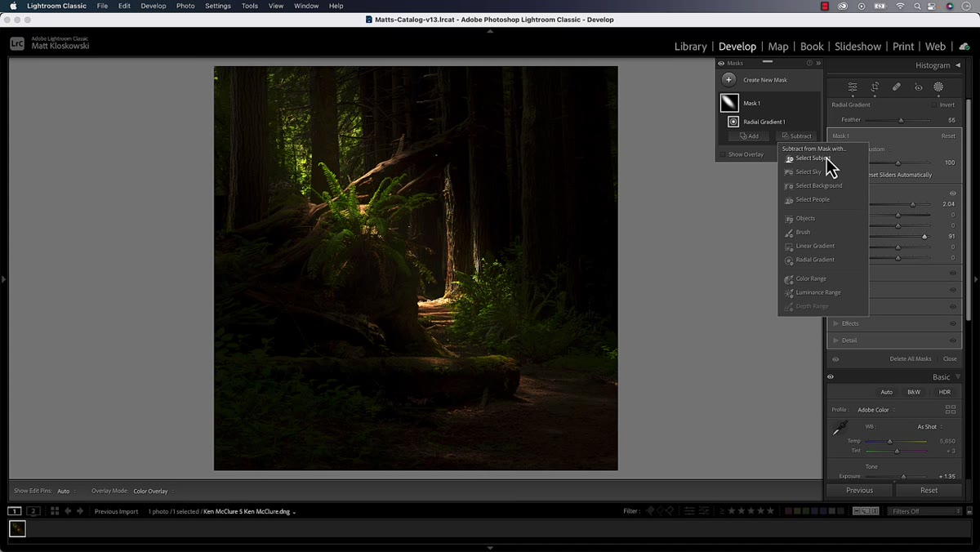
Task: Collapse the Masks panel double-arrow icon
Action: [x=818, y=63]
